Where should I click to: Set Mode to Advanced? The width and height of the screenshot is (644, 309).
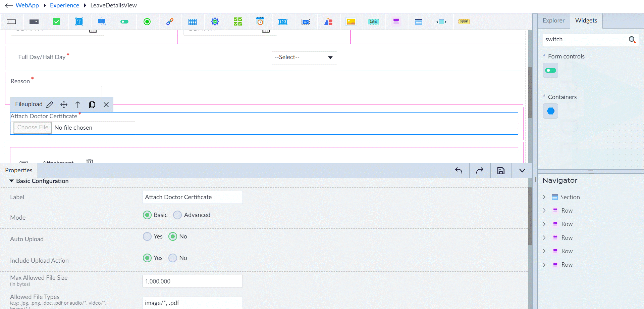click(x=177, y=215)
